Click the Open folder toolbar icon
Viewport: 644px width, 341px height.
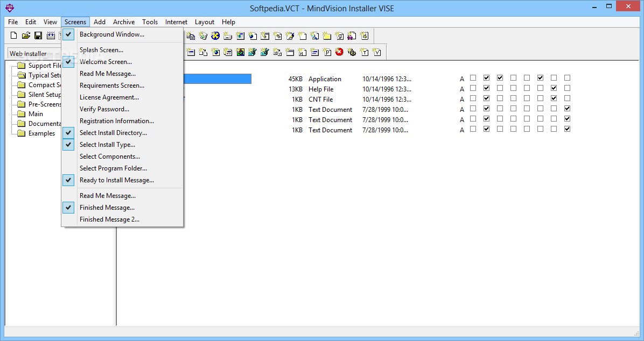coord(26,35)
